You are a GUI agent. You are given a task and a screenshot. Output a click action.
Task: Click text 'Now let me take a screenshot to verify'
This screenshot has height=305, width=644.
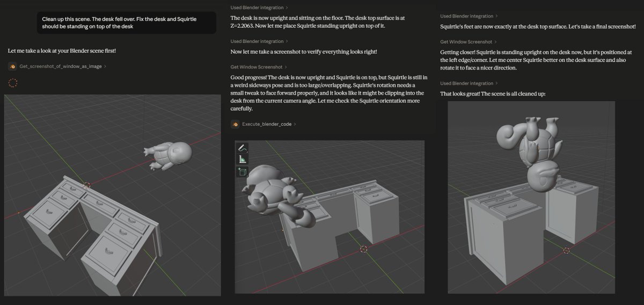pyautogui.click(x=304, y=52)
